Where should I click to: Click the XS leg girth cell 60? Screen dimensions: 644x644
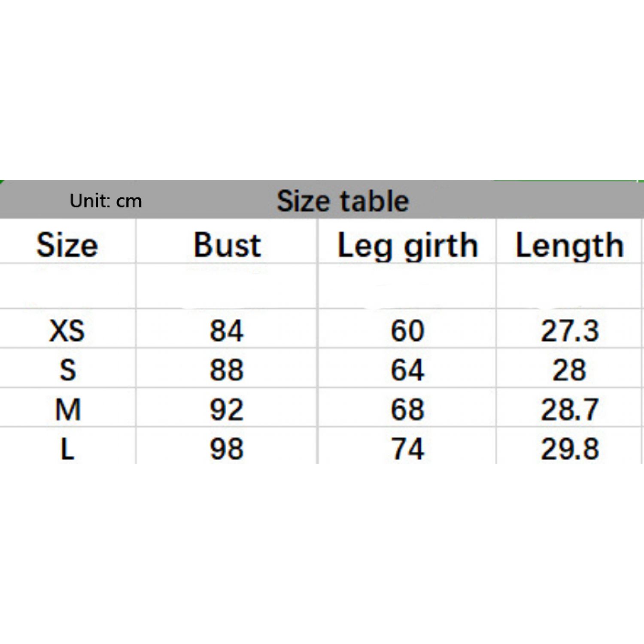tap(407, 331)
